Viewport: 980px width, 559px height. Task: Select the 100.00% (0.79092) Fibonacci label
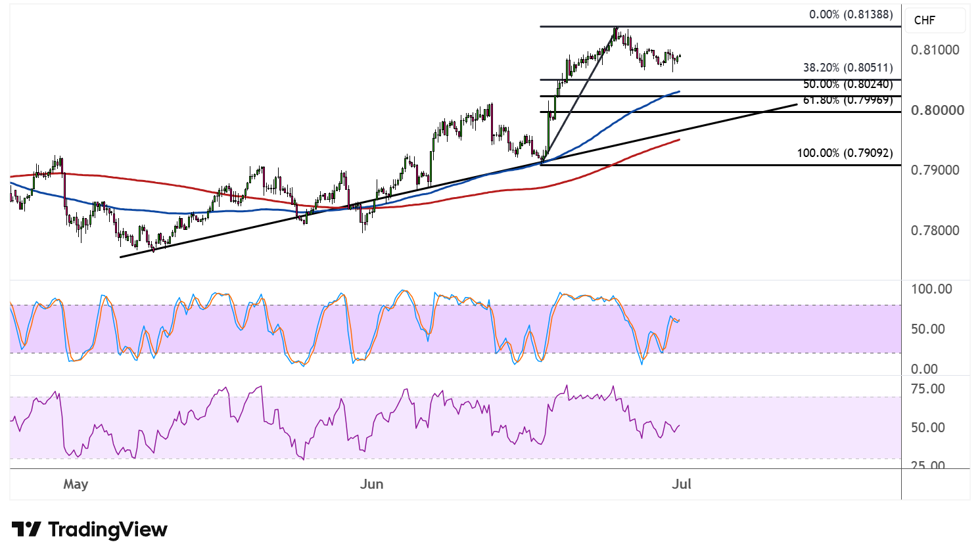845,153
